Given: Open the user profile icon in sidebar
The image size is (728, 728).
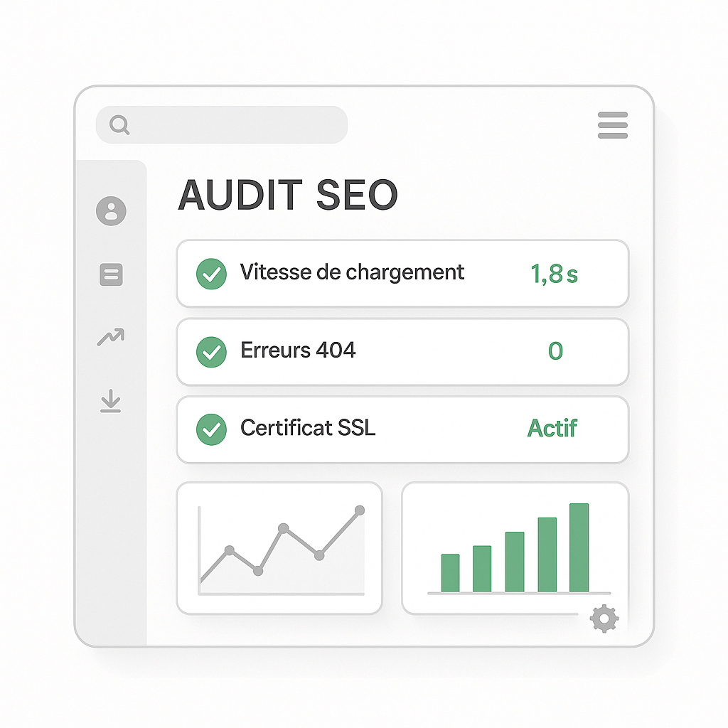Looking at the screenshot, I should click(x=111, y=211).
